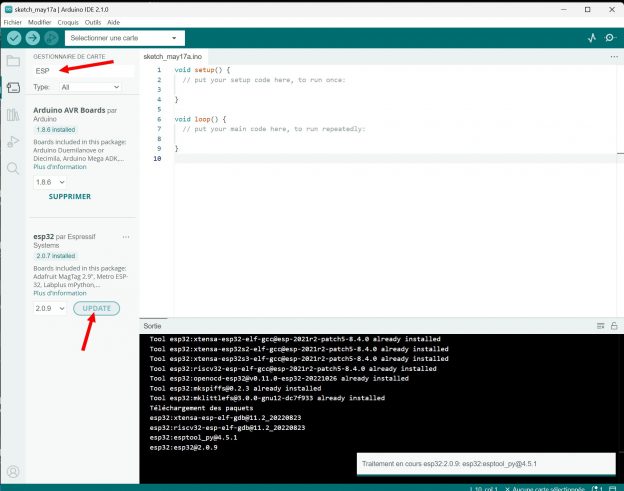Screen dimensions: 624x491
Task: Open 'Plus d'information' link under esp32
Action: pos(59,293)
